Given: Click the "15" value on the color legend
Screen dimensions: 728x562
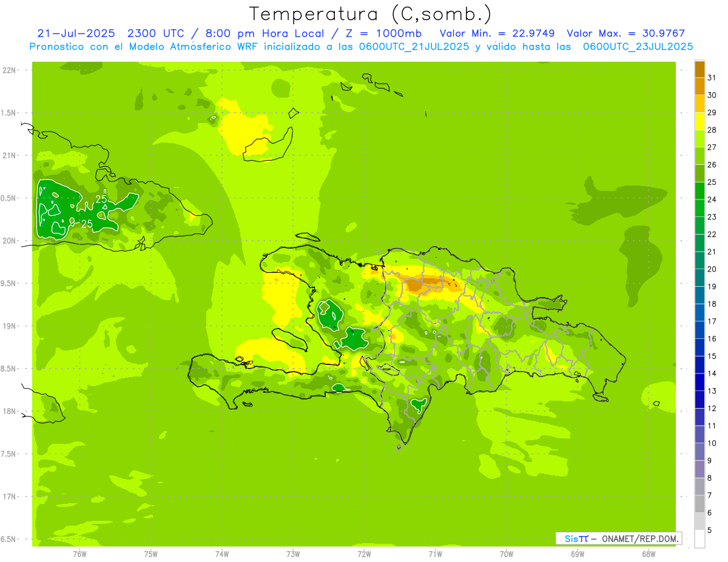Looking at the screenshot, I should [x=712, y=356].
